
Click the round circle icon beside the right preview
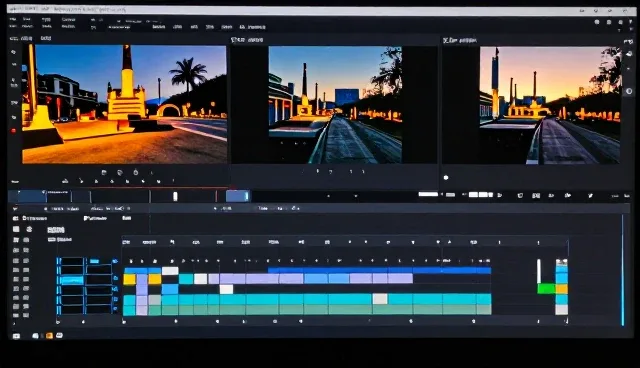click(x=629, y=91)
